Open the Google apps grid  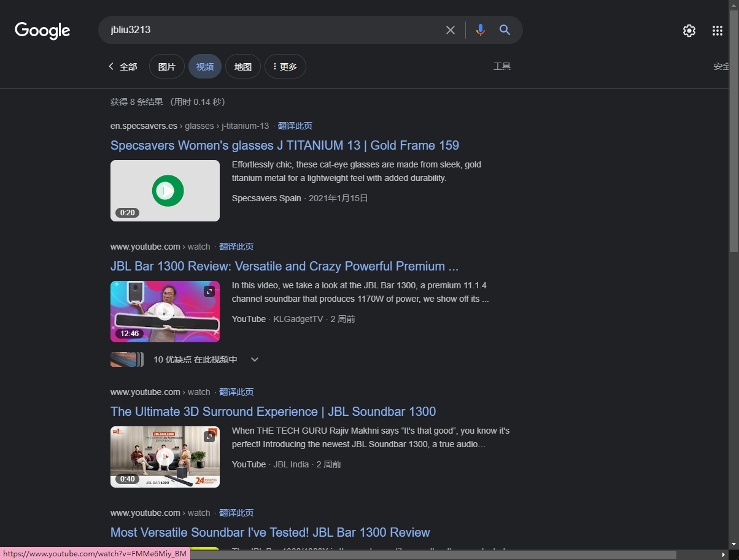point(718,31)
